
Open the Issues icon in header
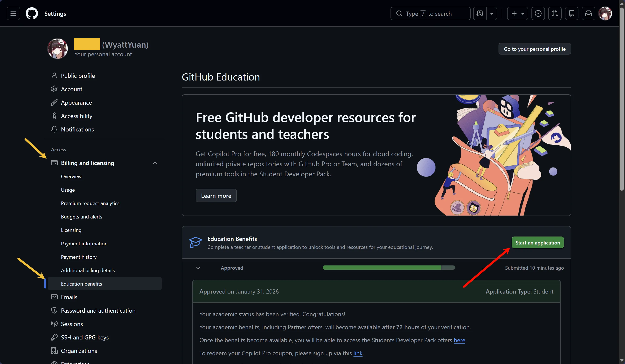[538, 13]
